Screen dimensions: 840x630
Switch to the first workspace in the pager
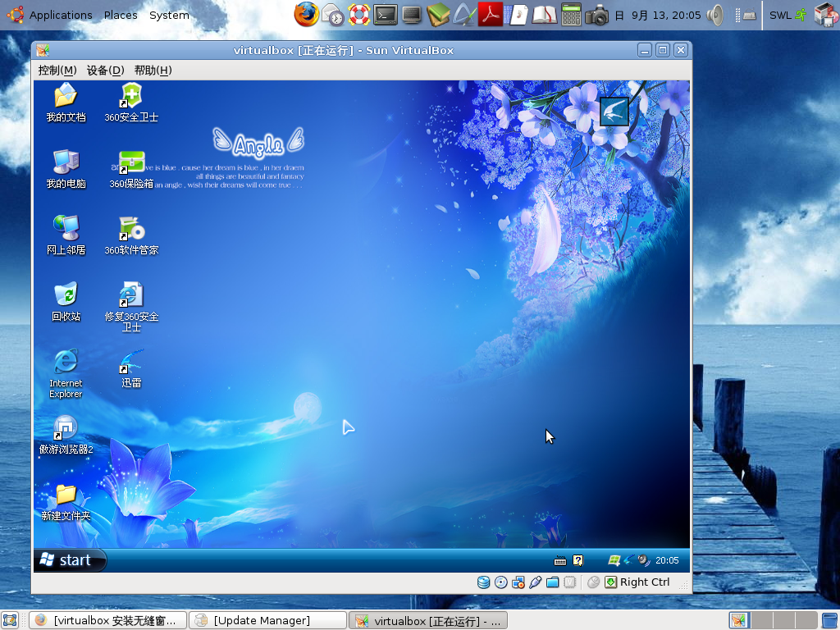click(x=739, y=620)
